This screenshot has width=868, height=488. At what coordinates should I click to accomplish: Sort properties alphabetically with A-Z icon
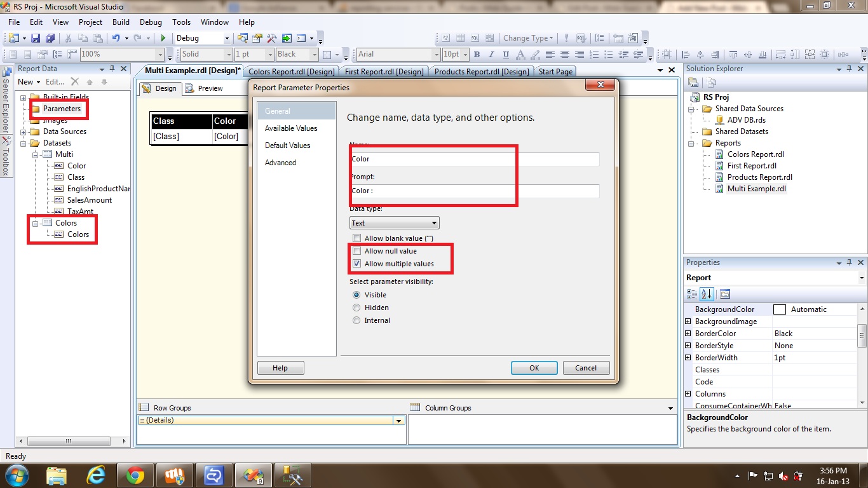point(707,294)
